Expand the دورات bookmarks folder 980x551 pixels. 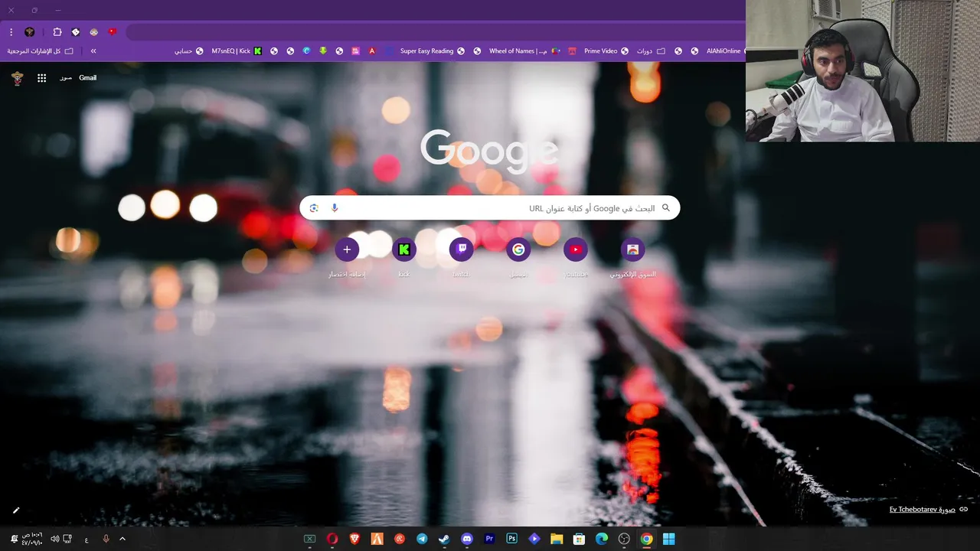(x=651, y=51)
